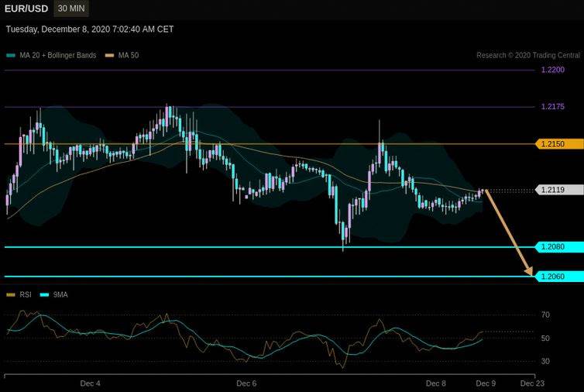The height and width of the screenshot is (392, 584).
Task: Click the RSI legend color swatch
Action: tap(11, 295)
